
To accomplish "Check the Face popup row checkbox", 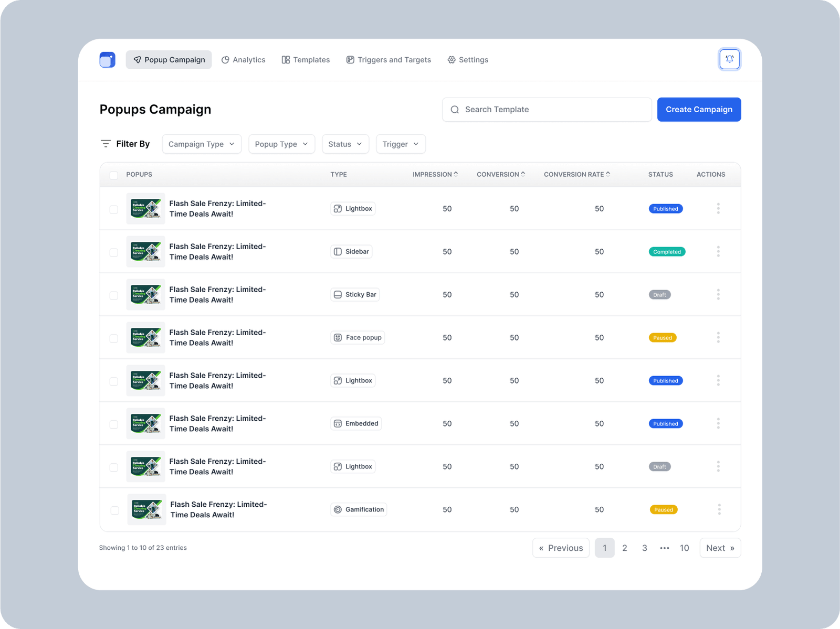I will [114, 338].
